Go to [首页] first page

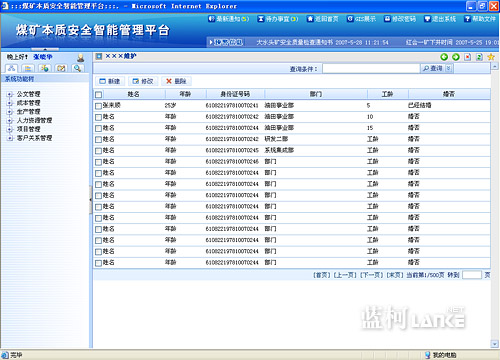[321, 275]
